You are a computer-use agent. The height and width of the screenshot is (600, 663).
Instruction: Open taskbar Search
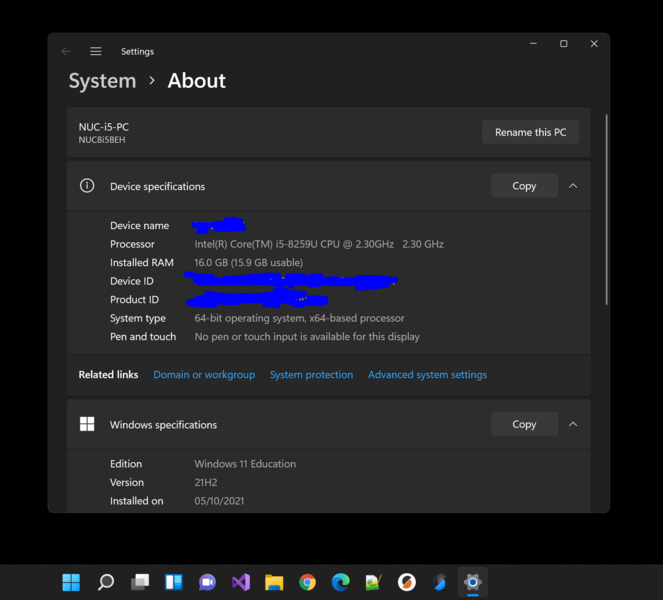tap(106, 582)
